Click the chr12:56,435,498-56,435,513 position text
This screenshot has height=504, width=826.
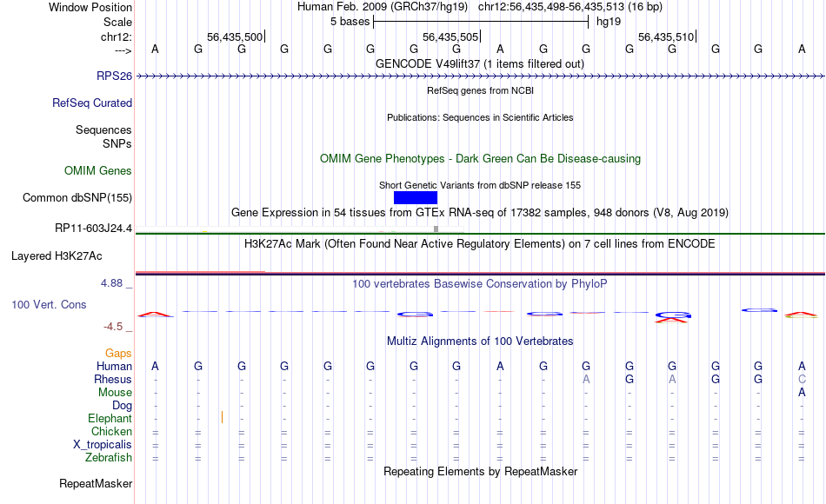tap(551, 7)
